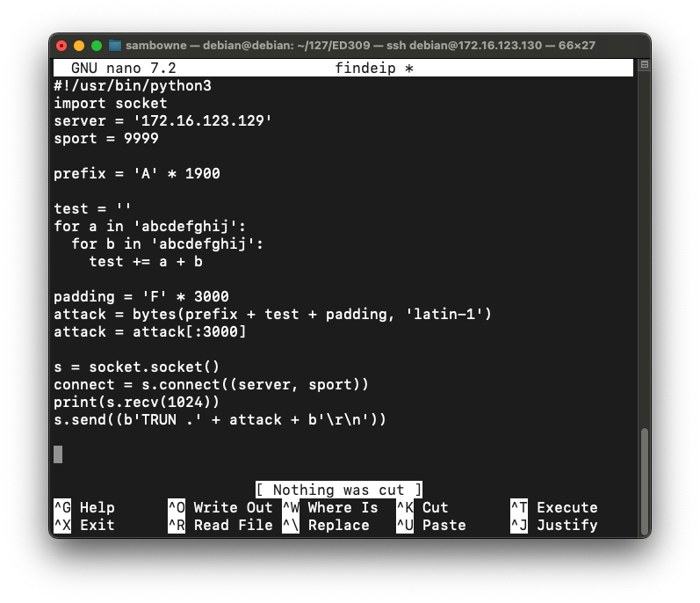
Task: Click the ^J Justify shortcut label
Action: (x=554, y=525)
